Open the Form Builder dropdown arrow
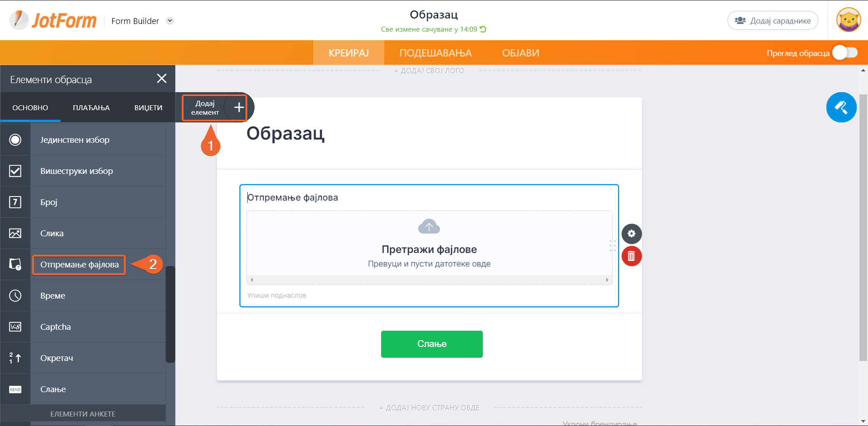 170,21
